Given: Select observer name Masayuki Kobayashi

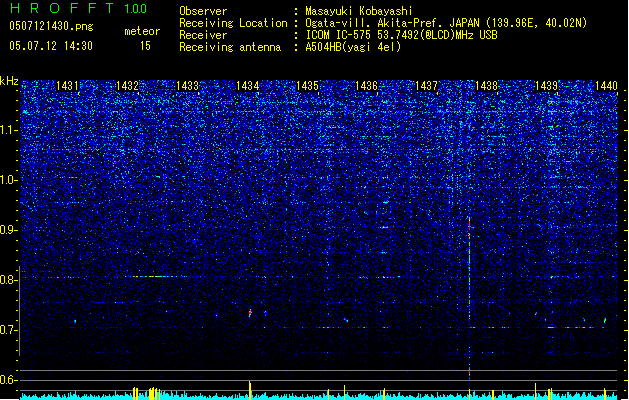Looking at the screenshot, I should tap(359, 11).
